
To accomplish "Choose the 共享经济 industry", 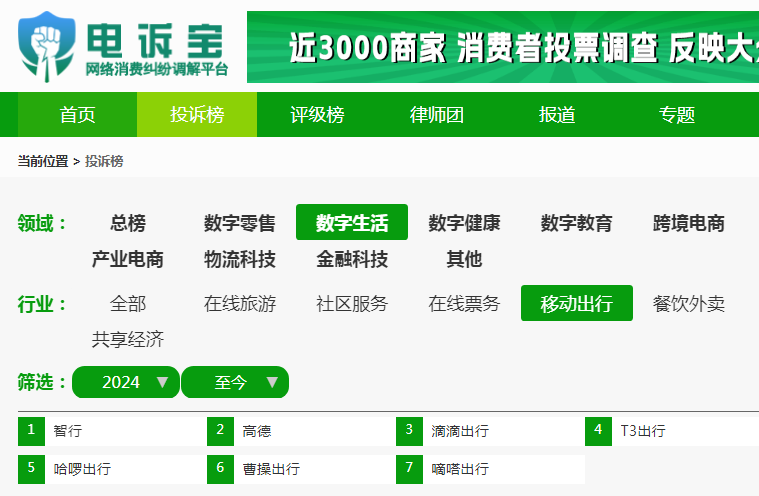I will click(x=128, y=339).
